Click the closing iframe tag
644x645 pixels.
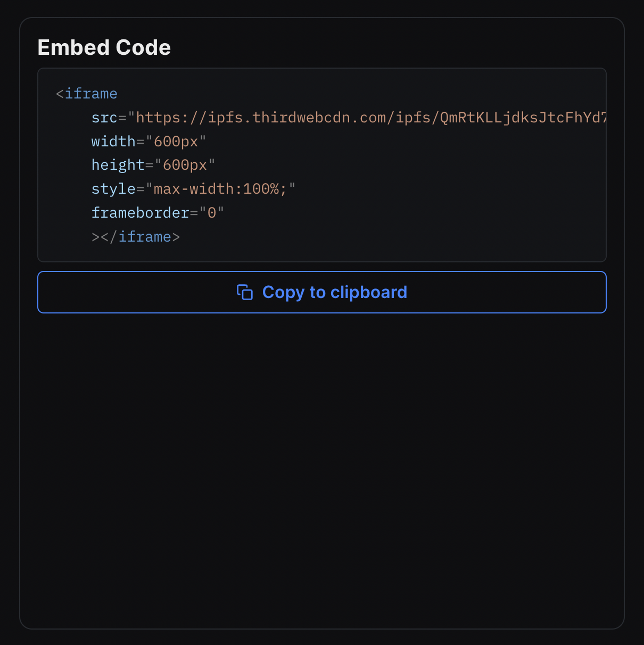click(136, 236)
